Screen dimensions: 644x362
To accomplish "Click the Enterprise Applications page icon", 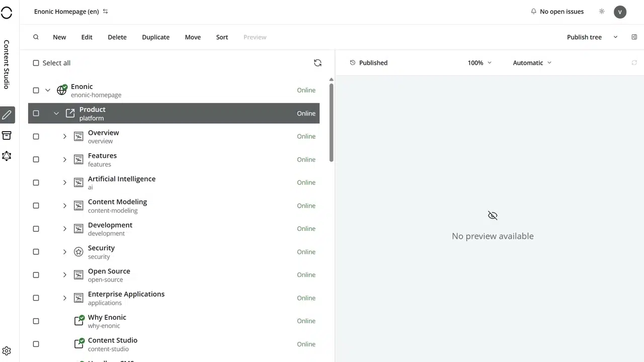I will pos(78,298).
